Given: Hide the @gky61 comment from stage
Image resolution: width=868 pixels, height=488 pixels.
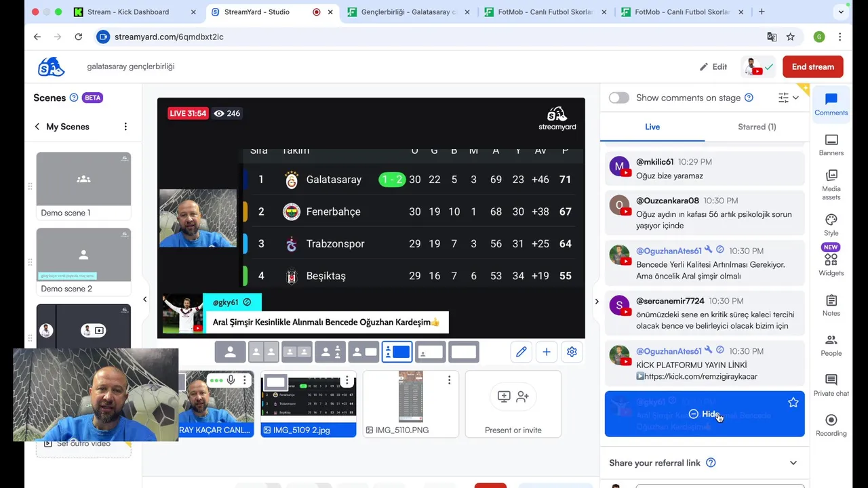Looking at the screenshot, I should 705,414.
